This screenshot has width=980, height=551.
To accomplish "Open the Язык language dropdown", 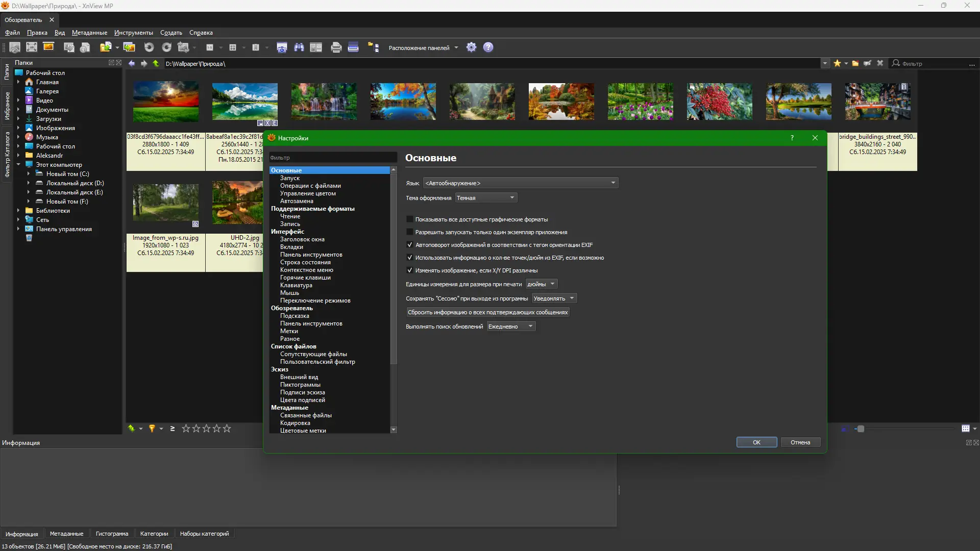I will [x=521, y=183].
